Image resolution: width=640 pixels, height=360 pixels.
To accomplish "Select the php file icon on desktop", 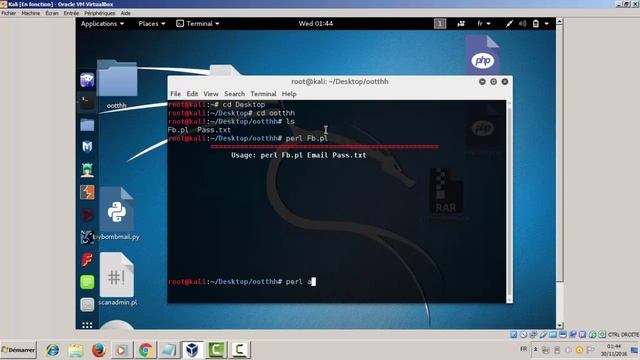I will [483, 55].
